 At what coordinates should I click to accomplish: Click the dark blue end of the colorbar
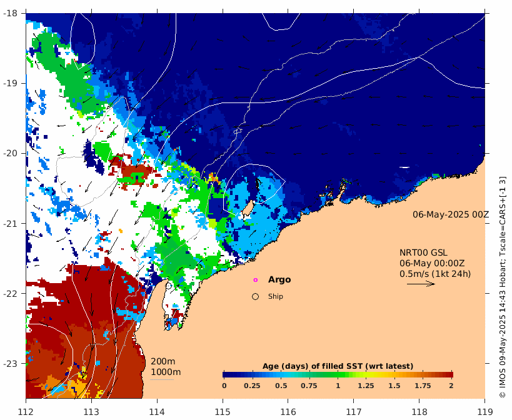226,374
